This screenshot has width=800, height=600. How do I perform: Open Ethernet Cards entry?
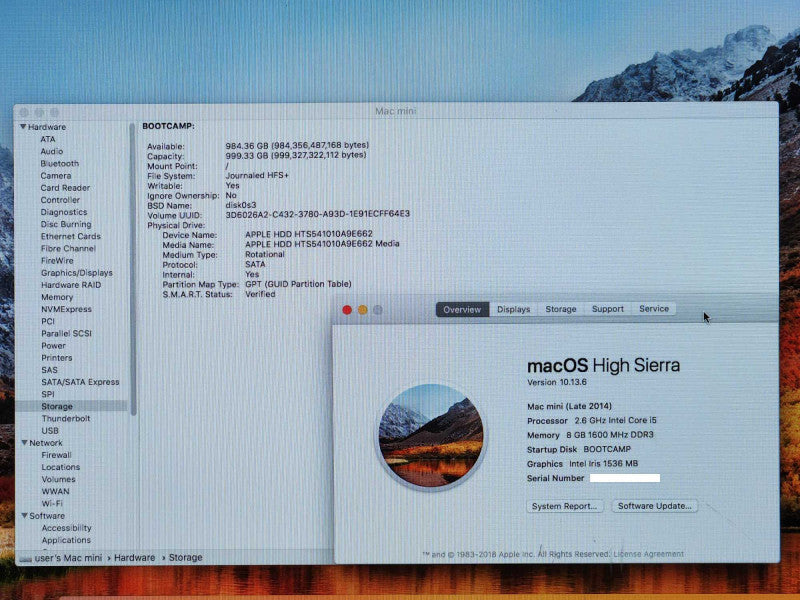(x=70, y=236)
